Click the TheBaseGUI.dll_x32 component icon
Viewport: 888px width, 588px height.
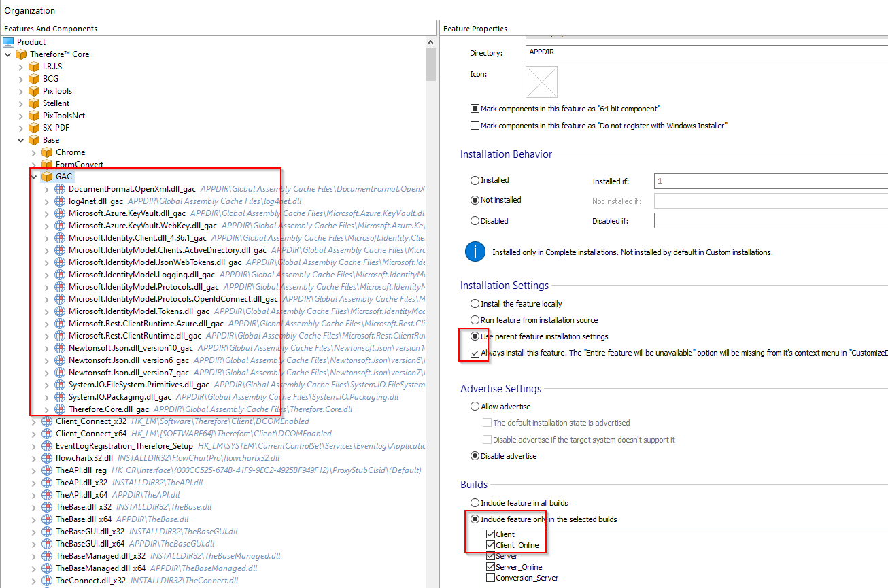[47, 532]
